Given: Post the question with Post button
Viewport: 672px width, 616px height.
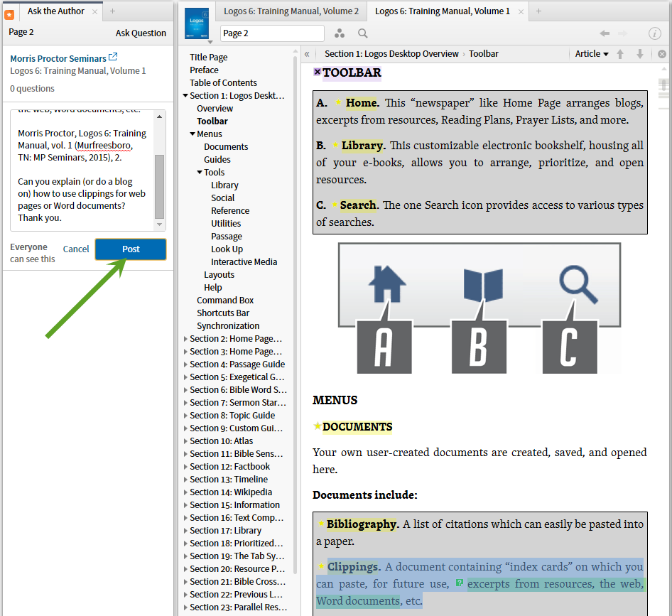Looking at the screenshot, I should (x=131, y=249).
